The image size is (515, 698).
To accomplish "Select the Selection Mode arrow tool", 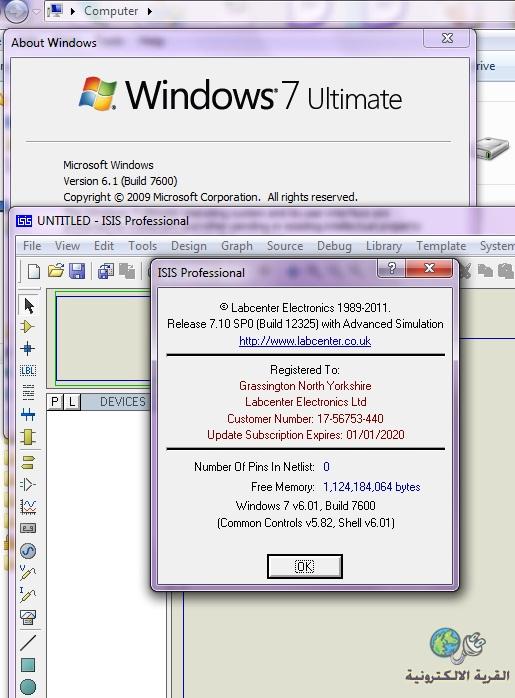I will [28, 306].
